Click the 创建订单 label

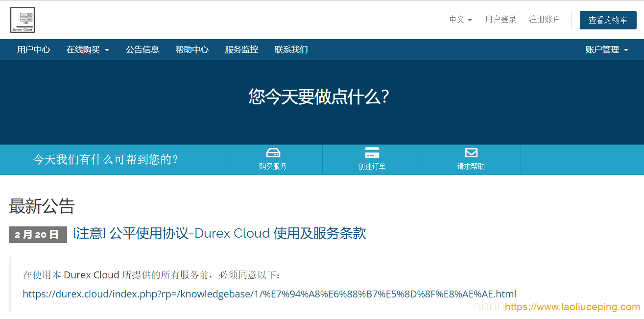pos(372,166)
